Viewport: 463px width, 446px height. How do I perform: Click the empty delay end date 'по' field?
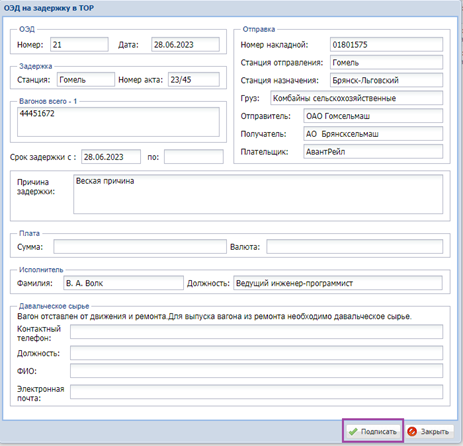tap(194, 157)
